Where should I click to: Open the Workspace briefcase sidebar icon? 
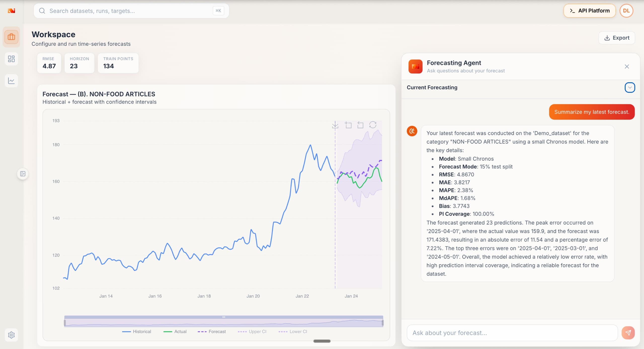pos(11,37)
